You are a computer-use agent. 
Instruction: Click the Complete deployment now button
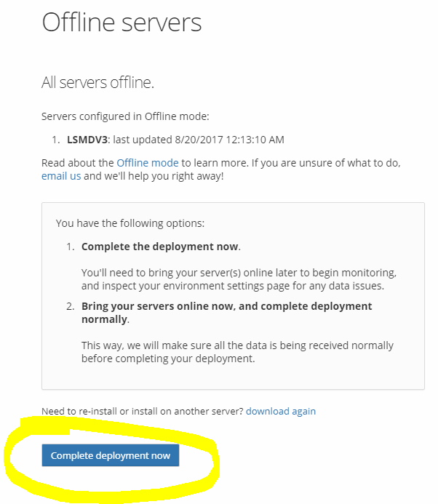click(110, 456)
